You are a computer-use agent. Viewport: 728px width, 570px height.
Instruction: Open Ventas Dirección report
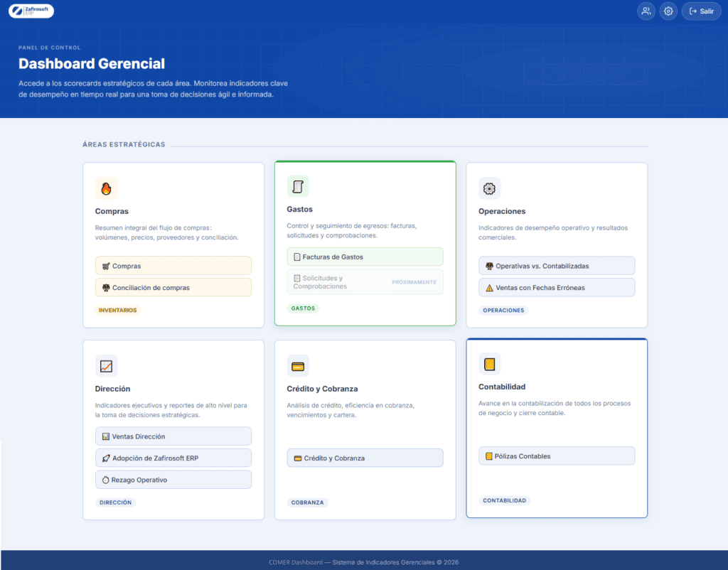173,436
